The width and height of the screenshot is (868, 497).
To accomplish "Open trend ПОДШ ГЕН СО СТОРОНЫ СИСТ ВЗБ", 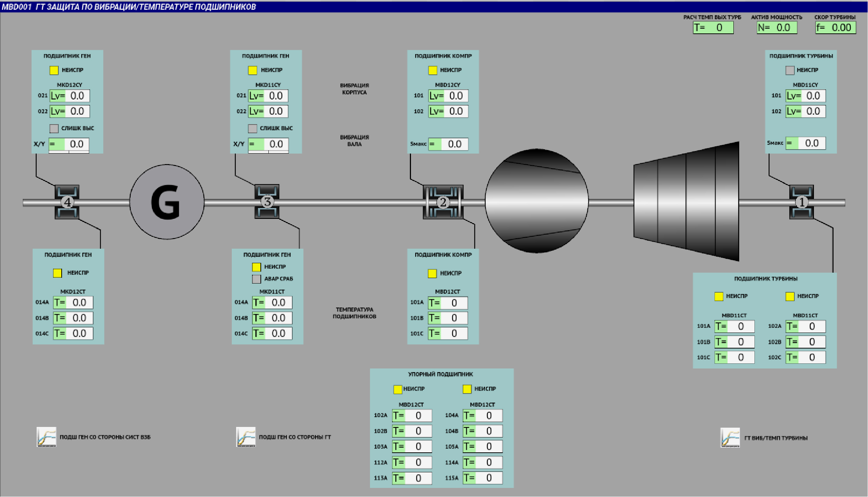I will click(46, 437).
